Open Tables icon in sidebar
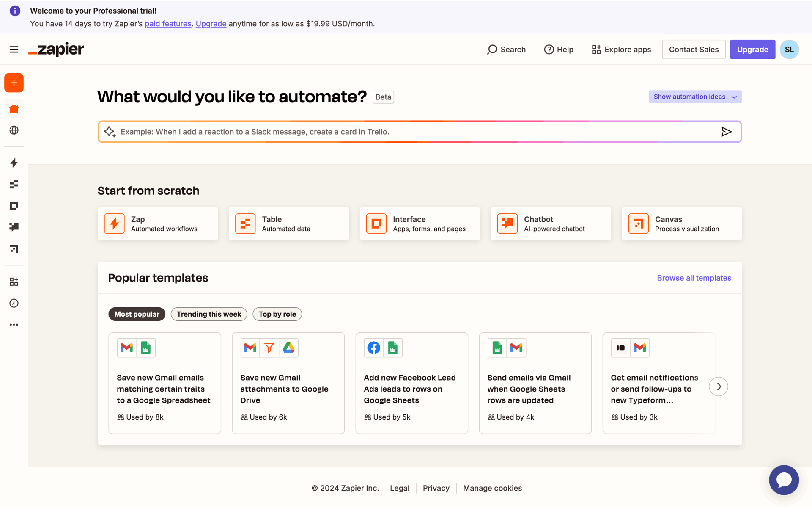 pos(14,185)
